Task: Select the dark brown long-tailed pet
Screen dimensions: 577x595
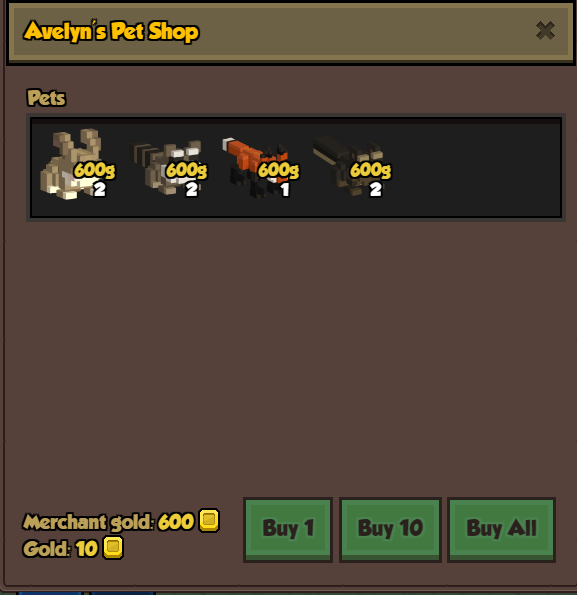Action: [349, 165]
